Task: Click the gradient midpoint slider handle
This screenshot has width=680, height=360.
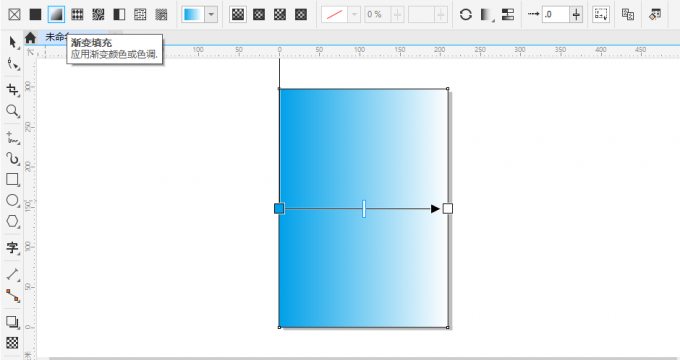Action: (364, 209)
